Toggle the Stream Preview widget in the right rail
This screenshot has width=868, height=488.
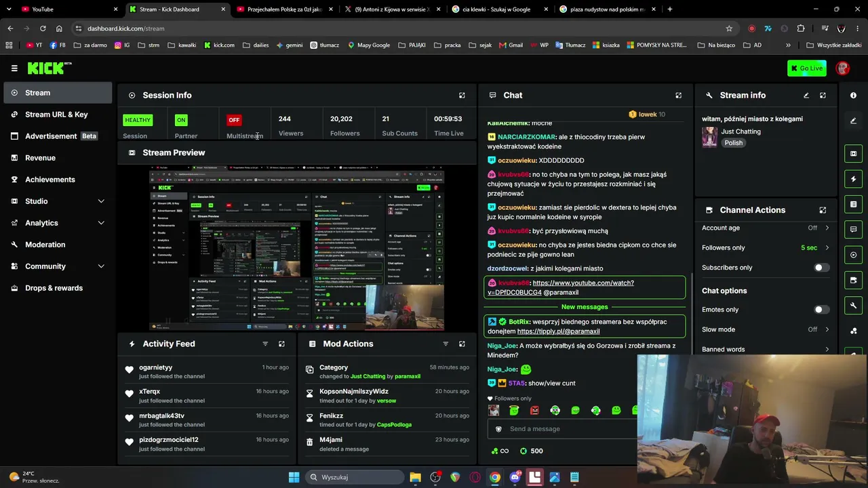[853, 154]
